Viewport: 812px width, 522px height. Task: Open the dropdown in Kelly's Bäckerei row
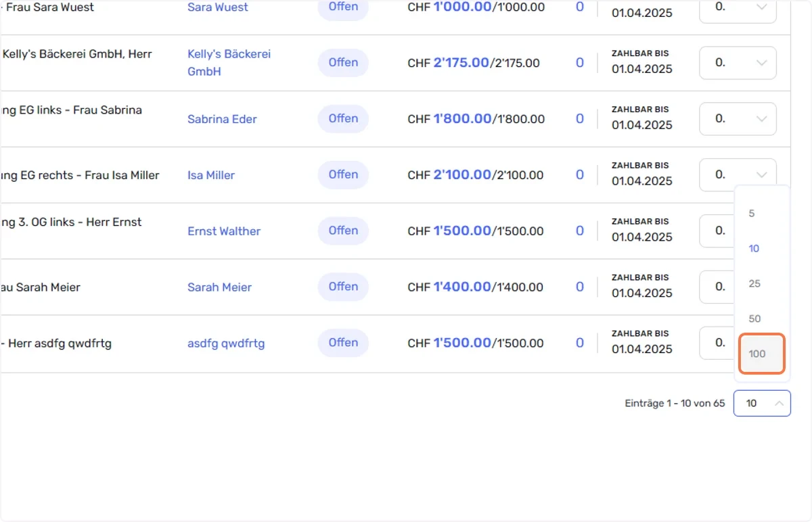click(738, 63)
